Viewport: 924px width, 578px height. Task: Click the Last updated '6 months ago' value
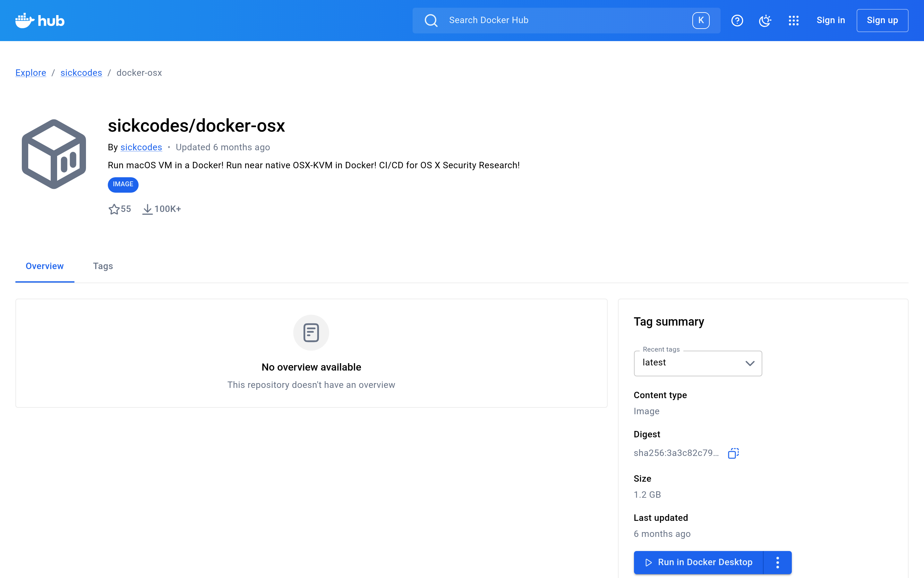(662, 534)
